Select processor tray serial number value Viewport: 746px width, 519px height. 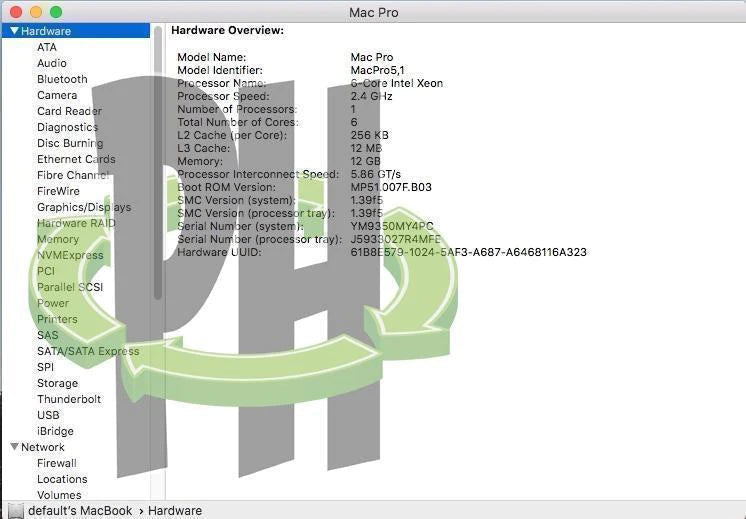[x=396, y=239]
